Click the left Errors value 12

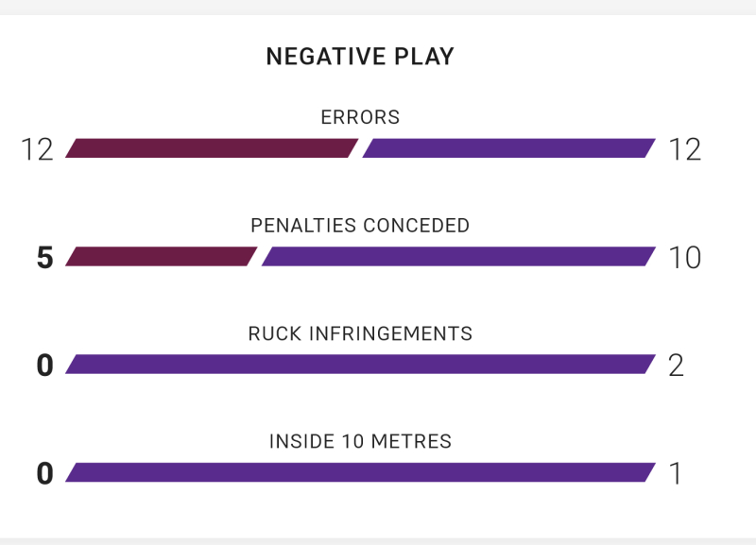click(37, 150)
